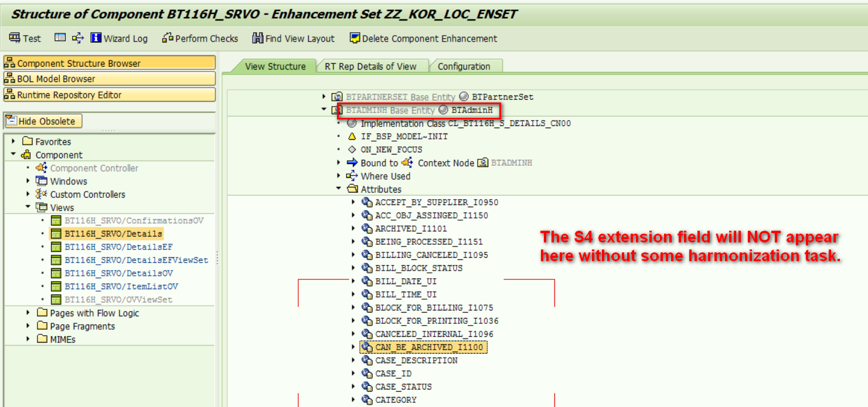The width and height of the screenshot is (868, 407).
Task: Expand the CASE_DESCRIPTION attribute
Action: 353,360
